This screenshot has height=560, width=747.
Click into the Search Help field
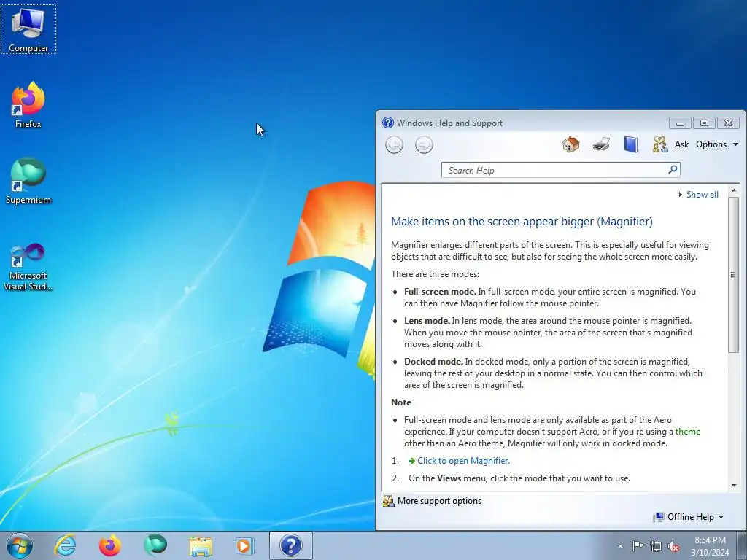click(555, 170)
